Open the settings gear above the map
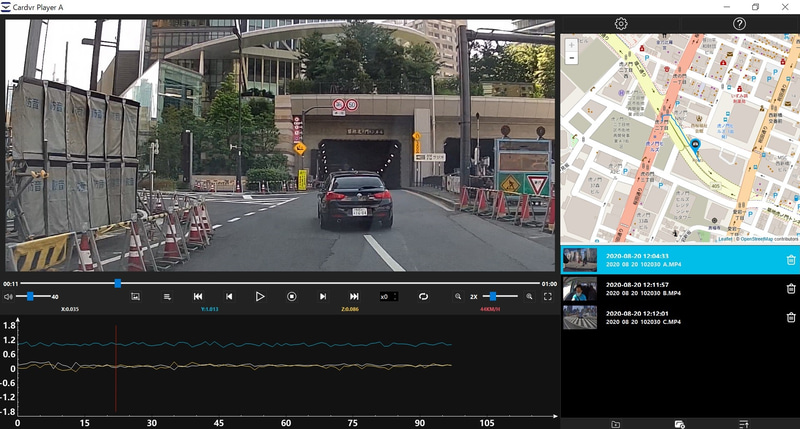 (x=620, y=23)
